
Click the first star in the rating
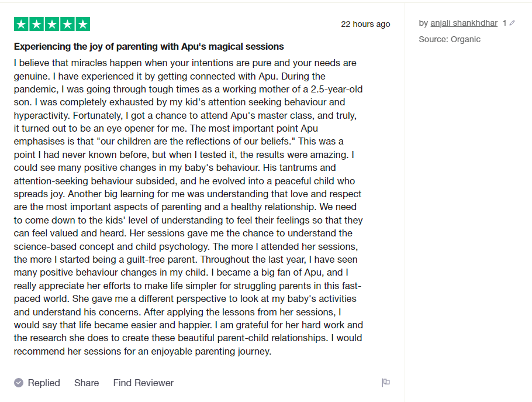pyautogui.click(x=22, y=25)
